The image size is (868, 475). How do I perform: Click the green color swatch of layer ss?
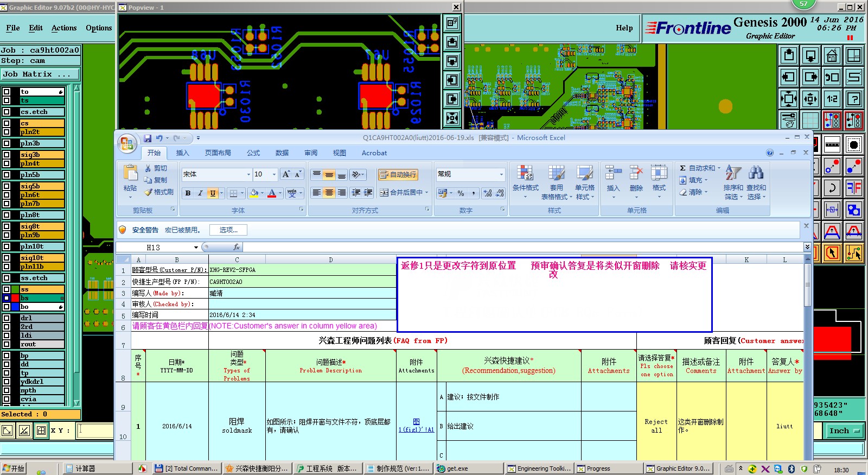(15, 289)
